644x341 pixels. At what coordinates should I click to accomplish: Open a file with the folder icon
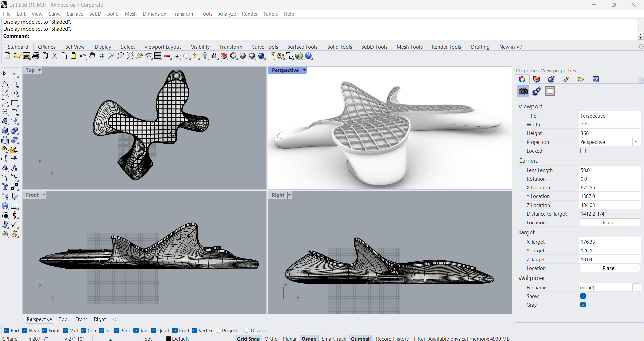(17, 56)
